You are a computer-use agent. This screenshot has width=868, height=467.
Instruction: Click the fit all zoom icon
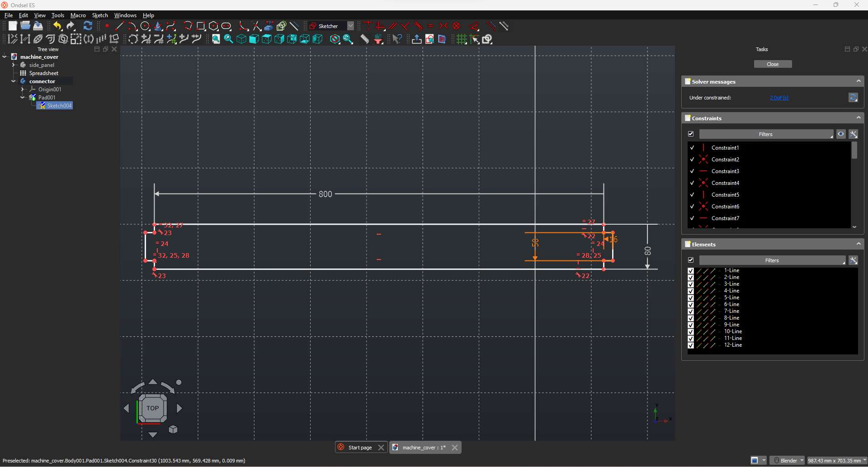pos(216,39)
